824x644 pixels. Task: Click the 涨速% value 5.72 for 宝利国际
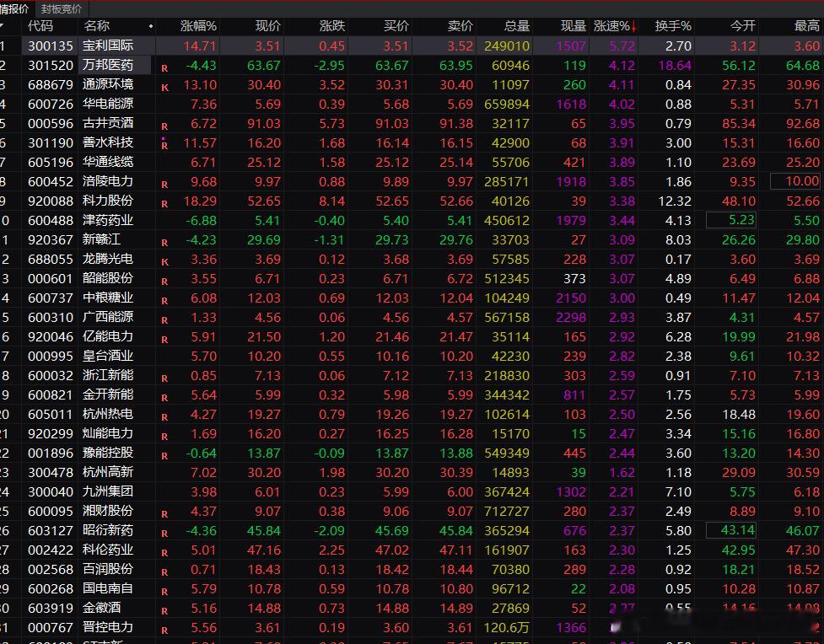(622, 46)
